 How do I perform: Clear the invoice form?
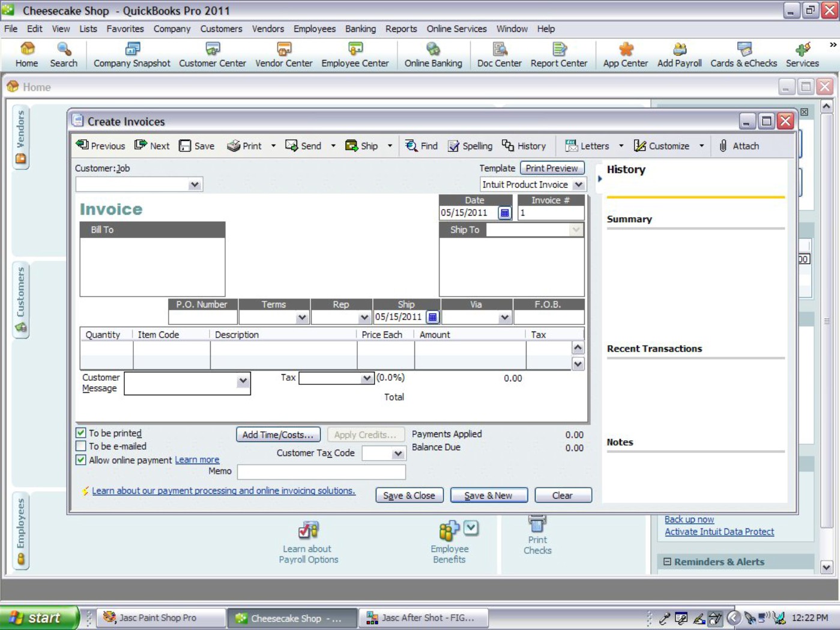point(563,495)
